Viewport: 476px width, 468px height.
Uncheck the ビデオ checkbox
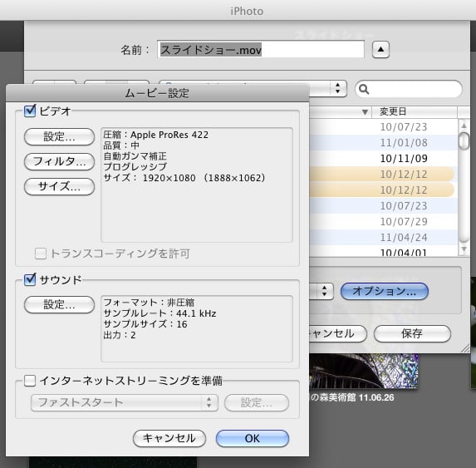[30, 111]
